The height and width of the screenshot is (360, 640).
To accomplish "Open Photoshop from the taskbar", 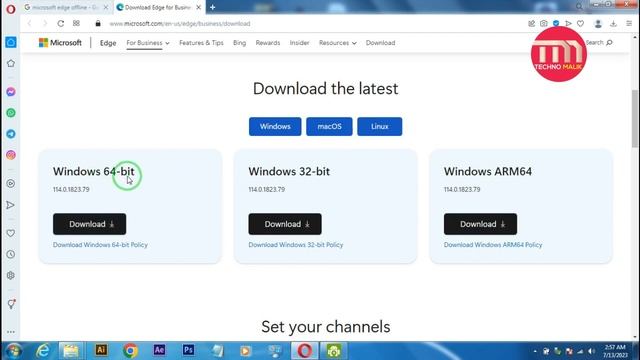I will click(x=188, y=350).
